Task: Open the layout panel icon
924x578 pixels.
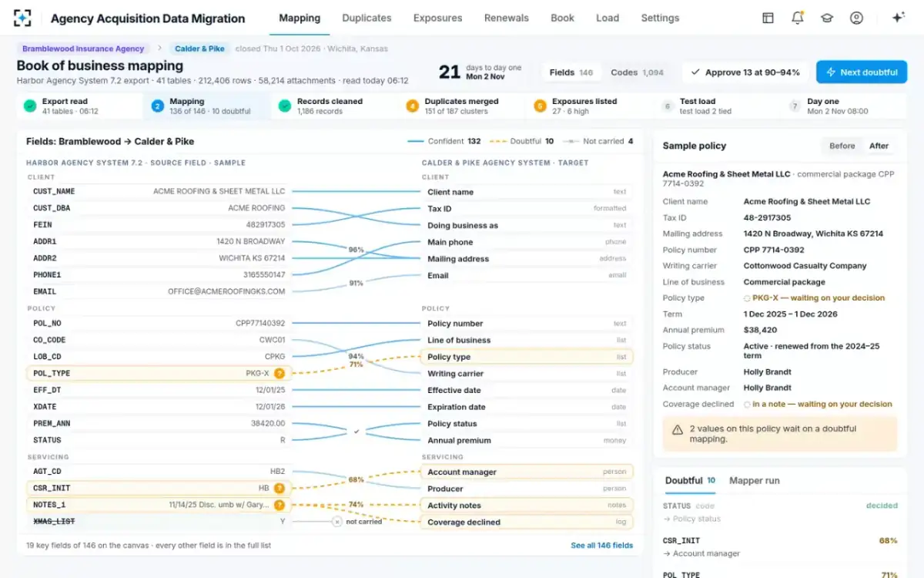Action: click(768, 18)
